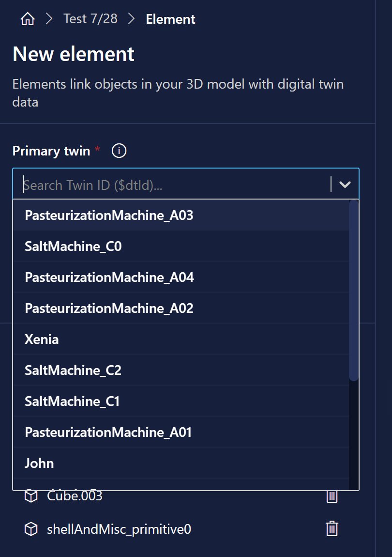Delete the Cube.003 mesh using its trash icon

point(332,495)
